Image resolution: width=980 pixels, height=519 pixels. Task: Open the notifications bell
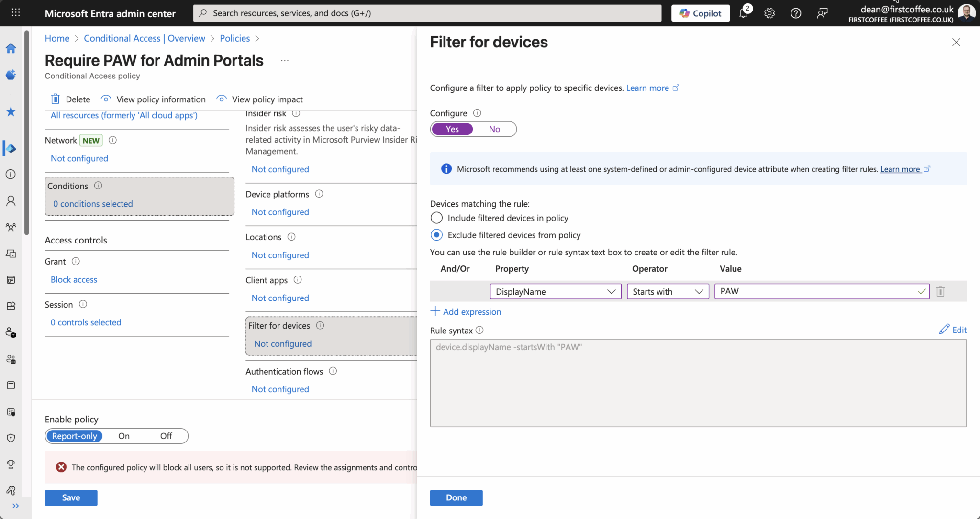tap(743, 13)
